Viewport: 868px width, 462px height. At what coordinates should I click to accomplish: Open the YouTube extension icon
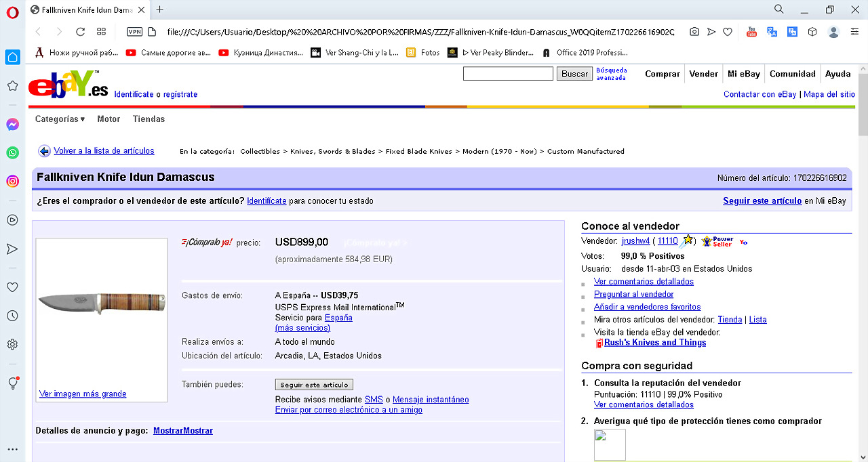click(x=751, y=32)
